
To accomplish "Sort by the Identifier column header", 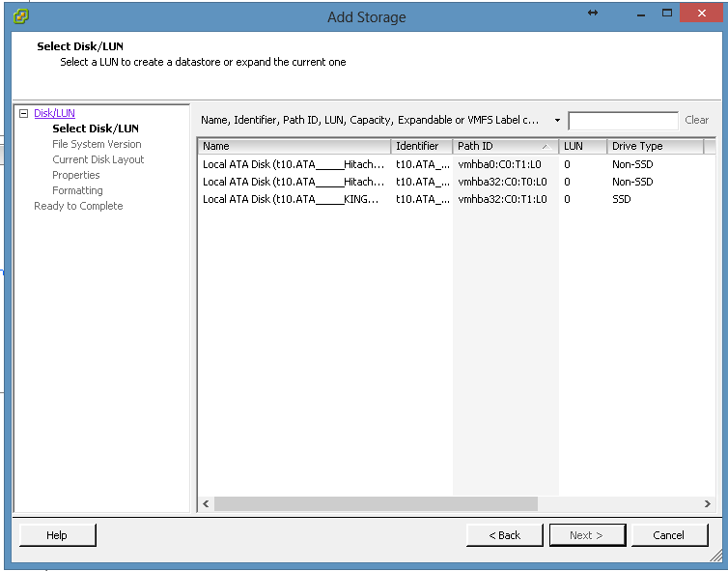I will [x=421, y=146].
